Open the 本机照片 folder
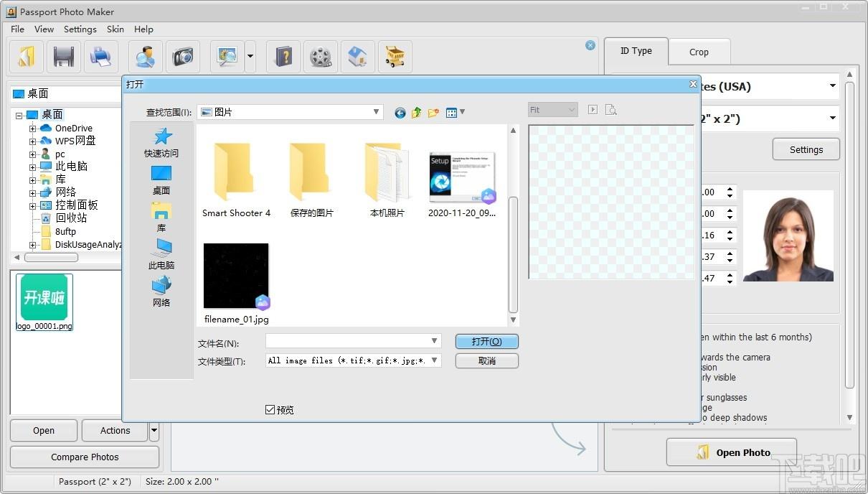Image resolution: width=868 pixels, height=494 pixels. point(387,180)
